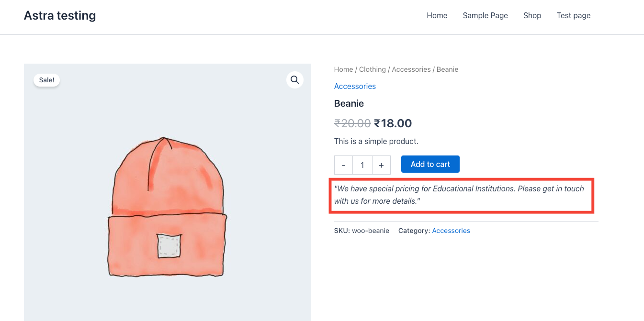Click the Astra testing site title
This screenshot has height=321, width=644.
click(60, 16)
